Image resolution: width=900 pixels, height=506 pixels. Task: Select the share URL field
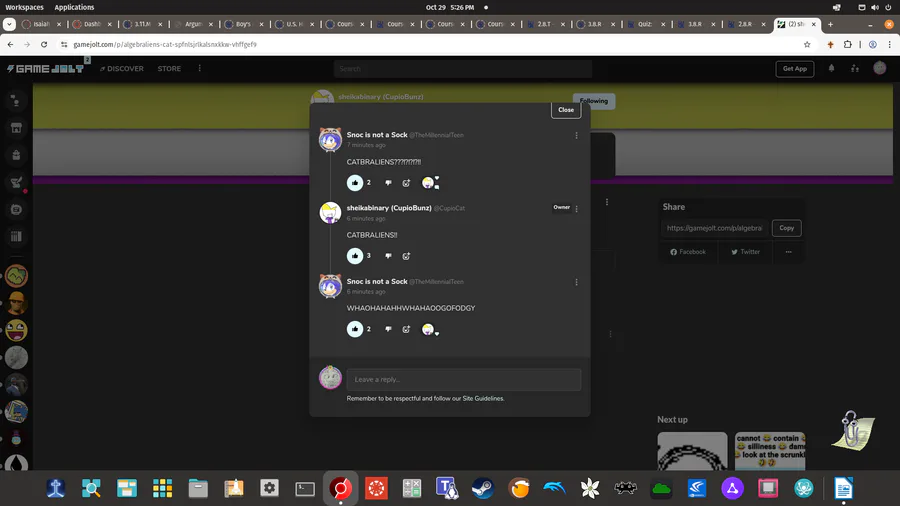click(x=715, y=228)
